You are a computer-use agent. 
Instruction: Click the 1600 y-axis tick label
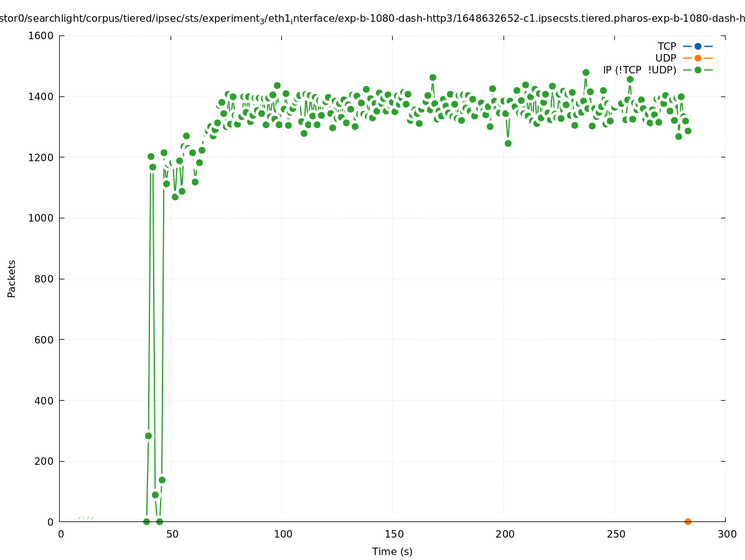[x=41, y=35]
